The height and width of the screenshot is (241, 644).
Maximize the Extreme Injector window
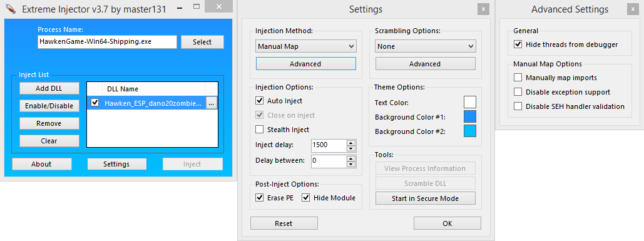(x=197, y=6)
